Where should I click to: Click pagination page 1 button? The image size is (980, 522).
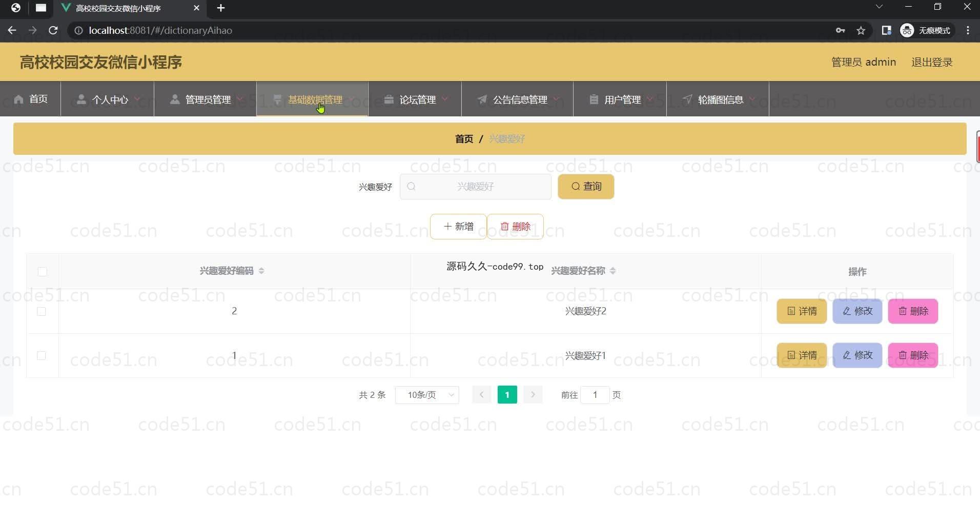507,395
